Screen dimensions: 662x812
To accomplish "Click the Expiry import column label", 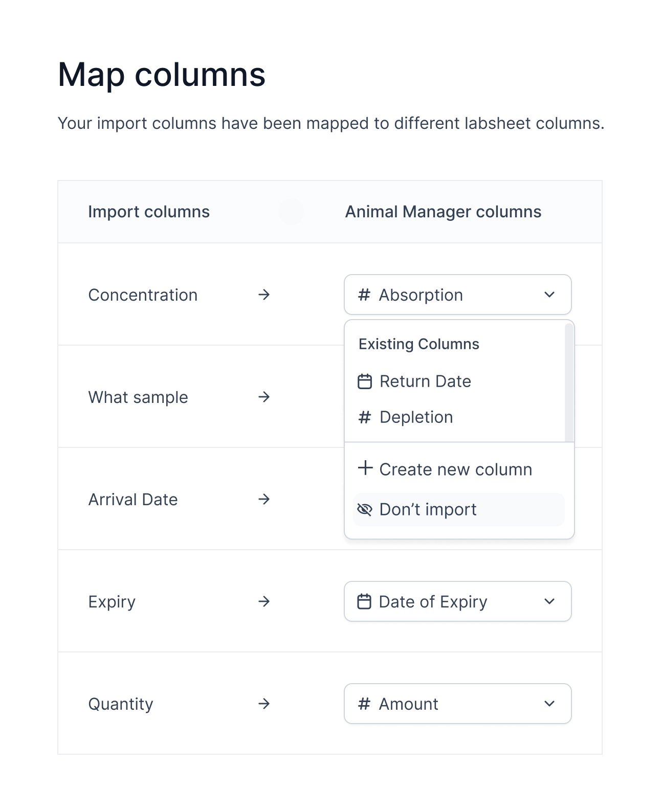I will (112, 602).
